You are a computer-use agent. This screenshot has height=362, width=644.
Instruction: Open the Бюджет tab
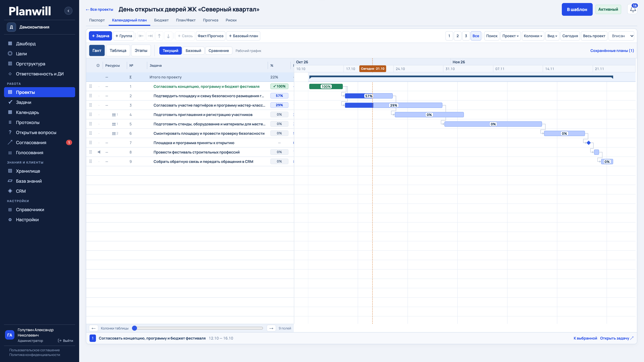[x=161, y=20]
